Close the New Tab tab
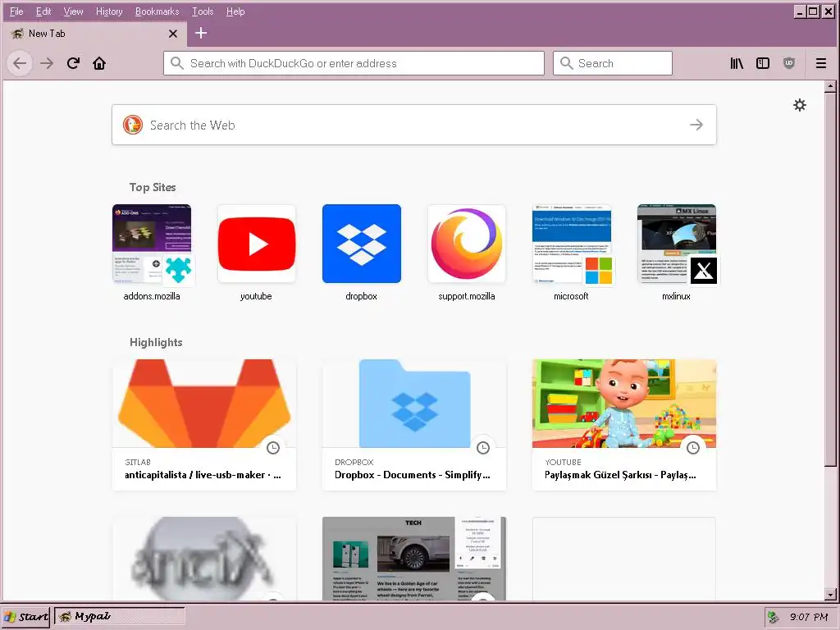 (172, 34)
